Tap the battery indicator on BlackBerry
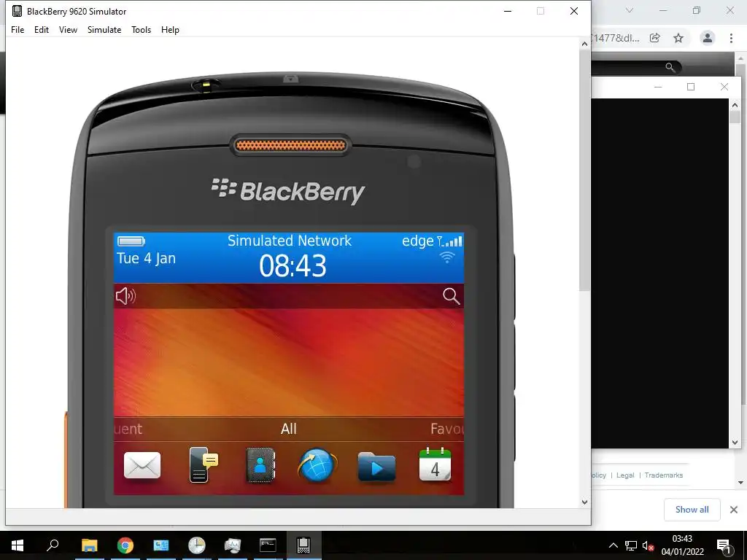Image resolution: width=747 pixels, height=560 pixels. (131, 241)
